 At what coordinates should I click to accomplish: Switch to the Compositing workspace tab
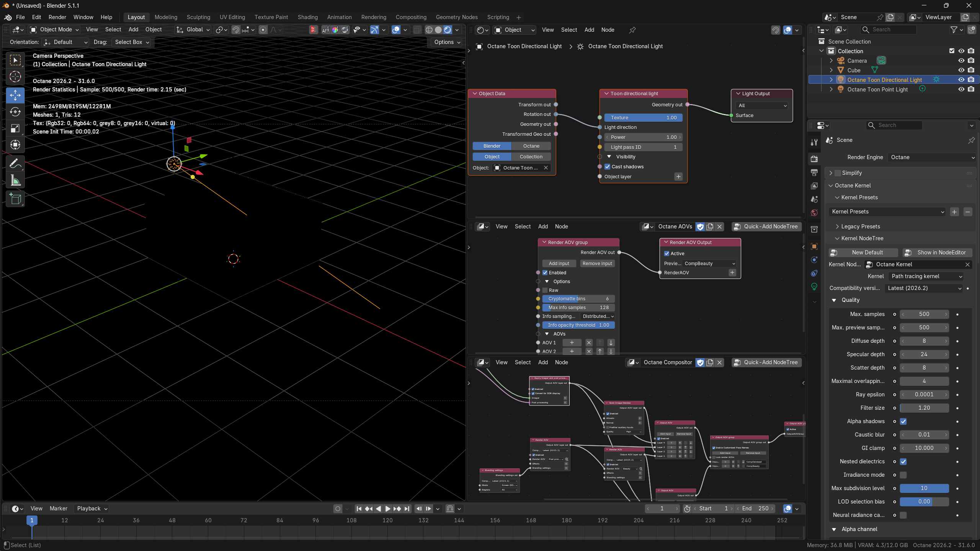click(411, 17)
